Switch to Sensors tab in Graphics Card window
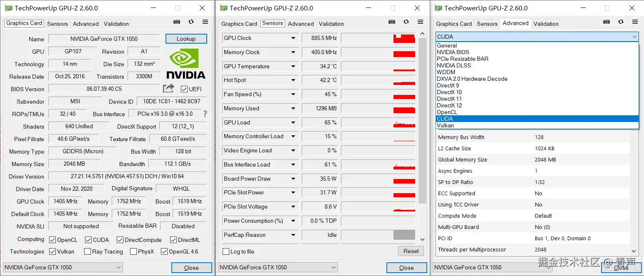The image size is (644, 276). click(58, 24)
